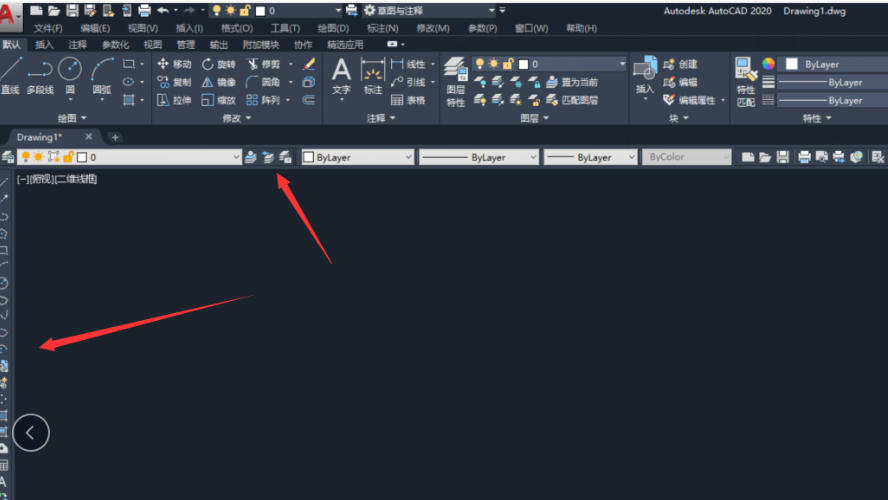This screenshot has height=500, width=888.
Task: Click the [俯视] view control label
Action: 41,179
